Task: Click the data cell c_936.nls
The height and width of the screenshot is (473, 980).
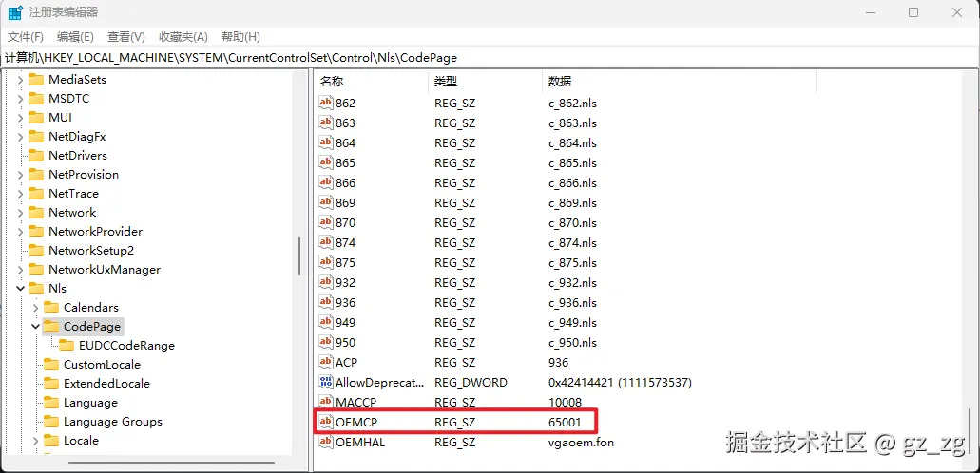Action: (x=572, y=302)
